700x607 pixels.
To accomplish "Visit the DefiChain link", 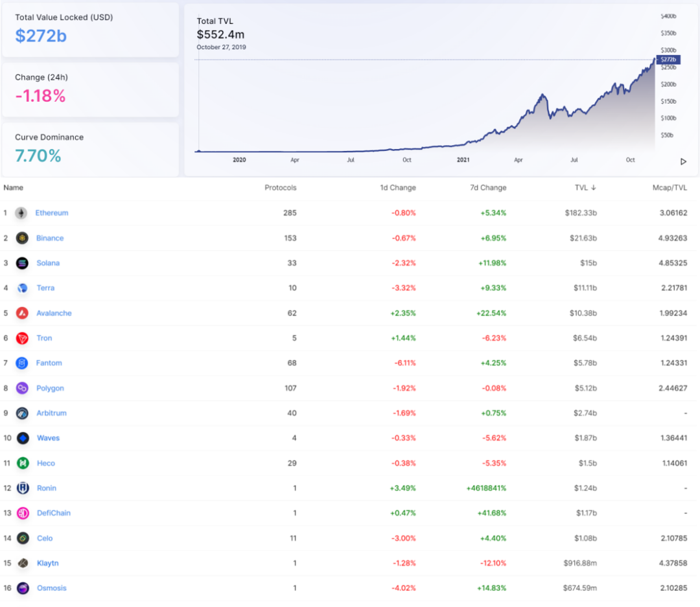I will (54, 513).
